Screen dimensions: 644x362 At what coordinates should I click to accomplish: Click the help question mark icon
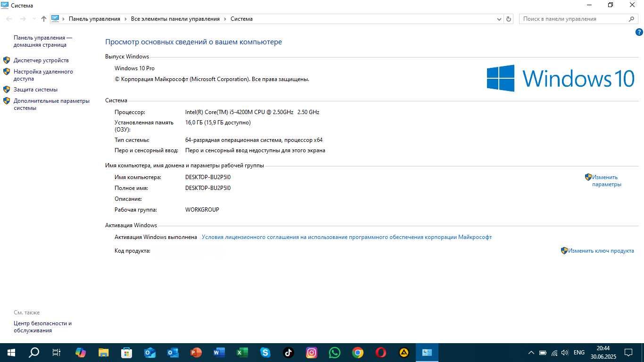coord(639,33)
